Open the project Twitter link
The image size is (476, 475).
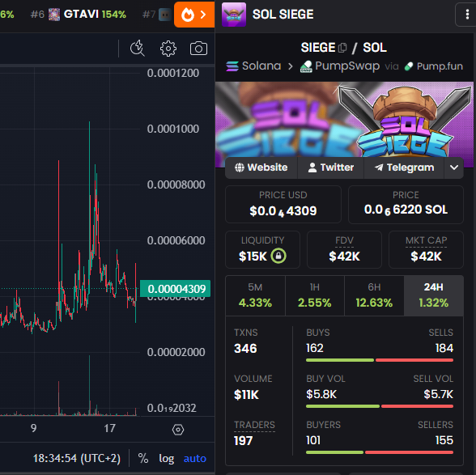click(x=331, y=168)
